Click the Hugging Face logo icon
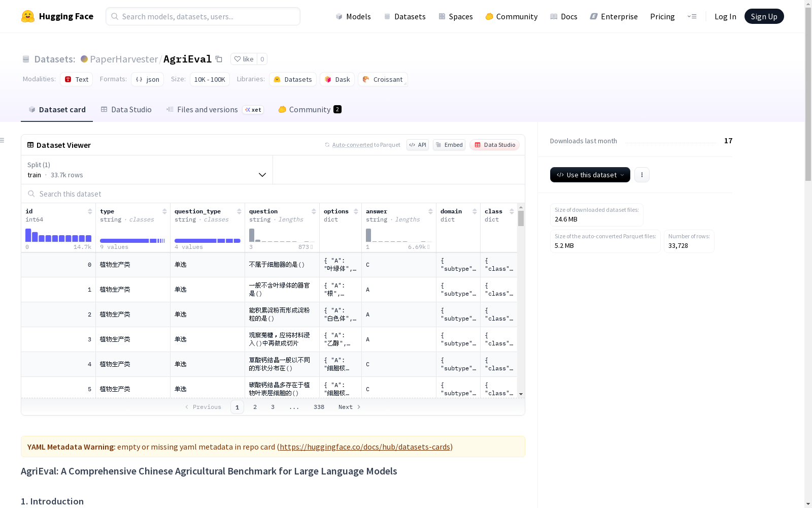 point(28,16)
